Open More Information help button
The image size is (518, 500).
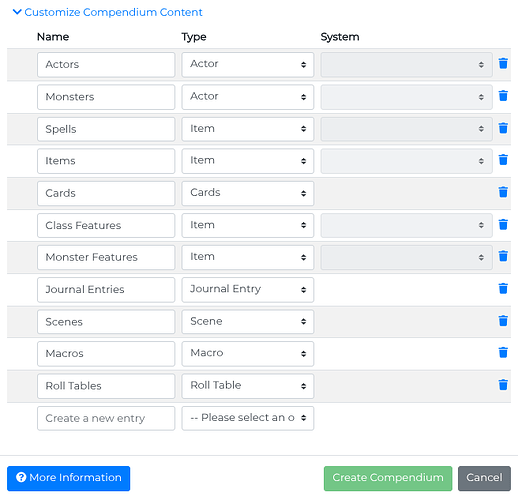click(x=68, y=478)
